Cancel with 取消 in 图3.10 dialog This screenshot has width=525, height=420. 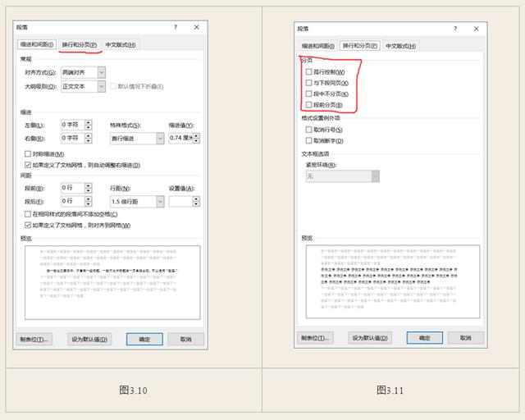click(186, 340)
